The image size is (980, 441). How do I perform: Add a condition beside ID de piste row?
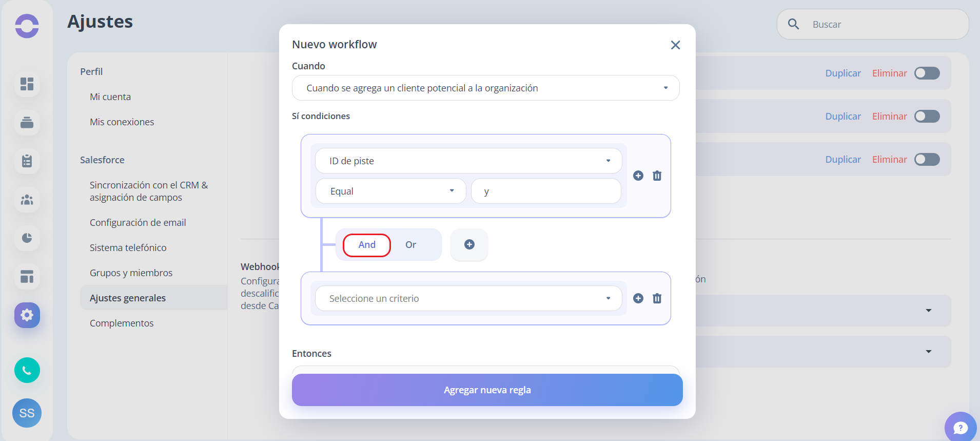(x=638, y=176)
